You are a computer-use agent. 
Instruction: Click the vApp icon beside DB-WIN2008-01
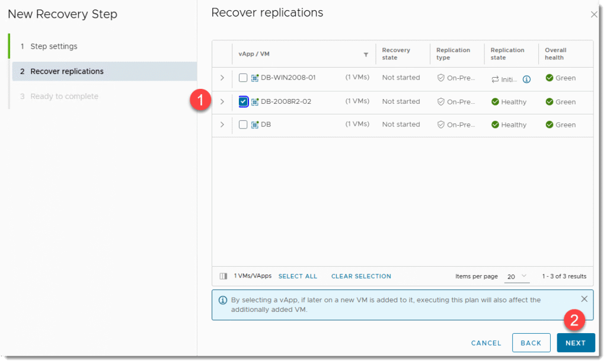pos(255,78)
